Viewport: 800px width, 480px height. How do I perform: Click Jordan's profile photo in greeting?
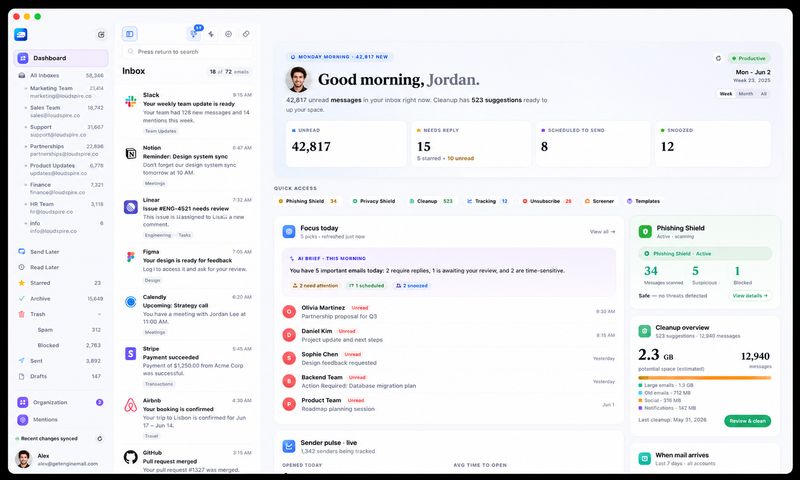click(x=298, y=80)
